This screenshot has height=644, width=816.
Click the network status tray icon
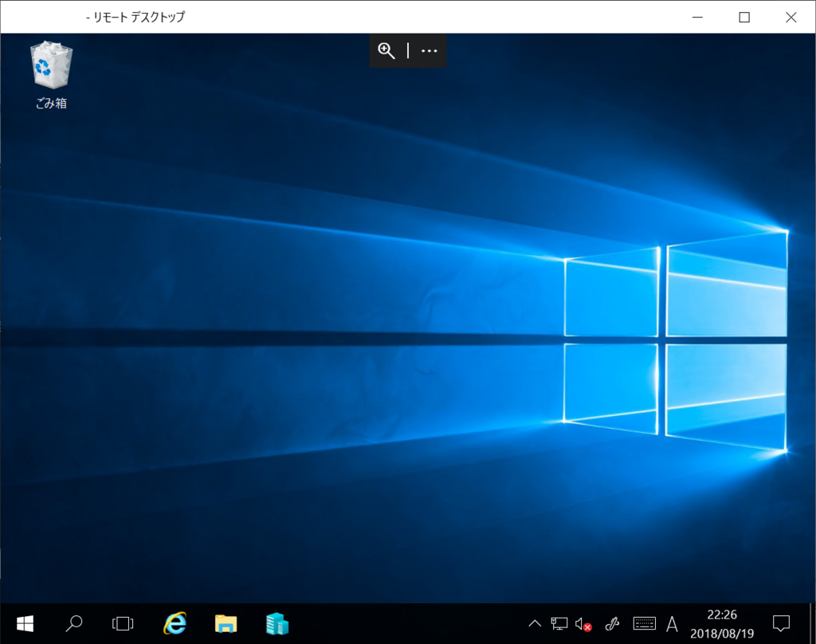pos(559,624)
